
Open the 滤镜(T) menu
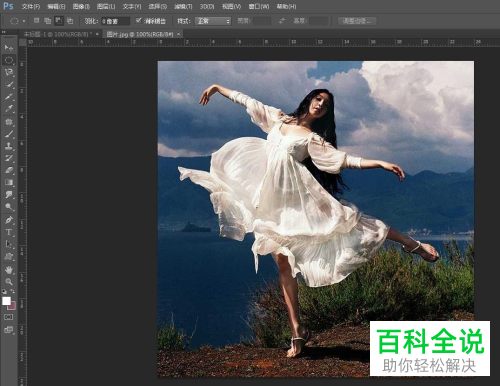pos(183,6)
